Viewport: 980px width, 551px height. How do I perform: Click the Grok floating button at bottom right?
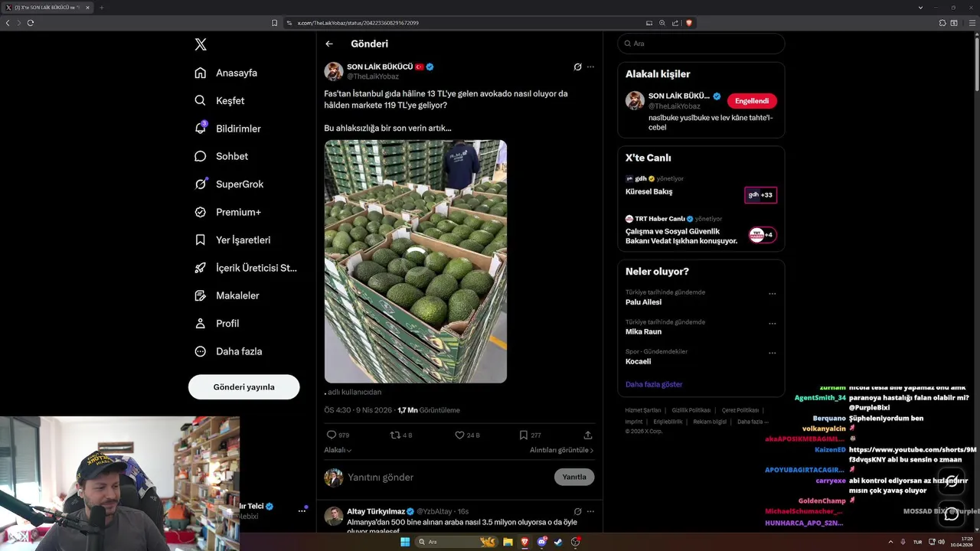951,482
